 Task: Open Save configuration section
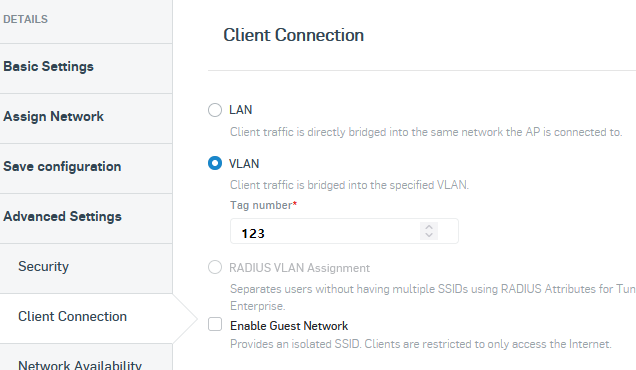pos(86,167)
